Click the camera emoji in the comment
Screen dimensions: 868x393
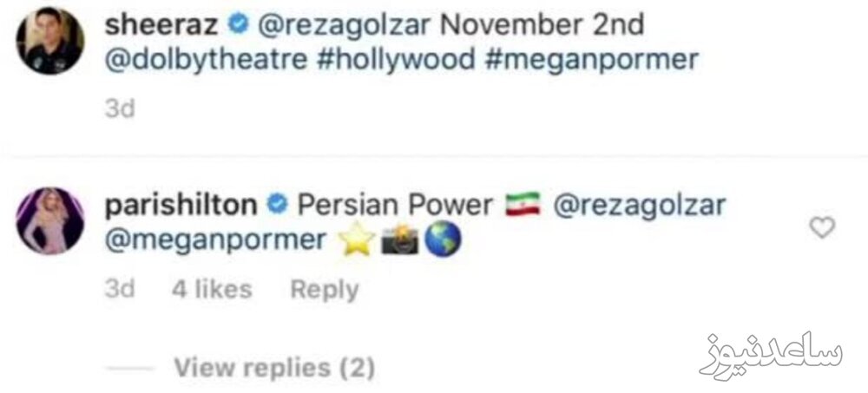tap(398, 239)
